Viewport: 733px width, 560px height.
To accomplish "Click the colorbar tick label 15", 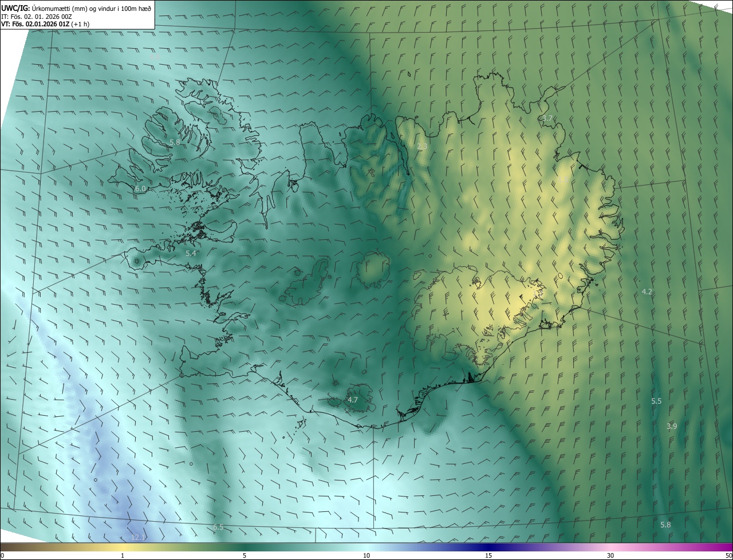I will [488, 555].
